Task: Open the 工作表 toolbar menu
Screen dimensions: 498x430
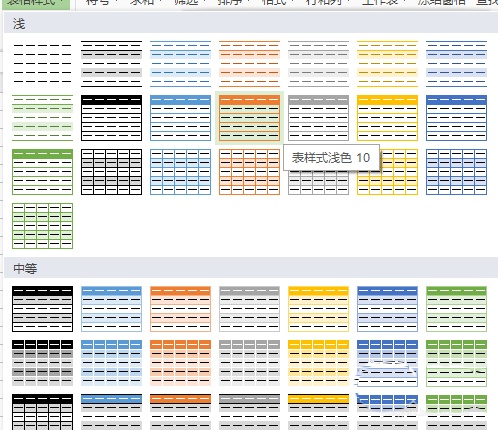Action: 383,3
